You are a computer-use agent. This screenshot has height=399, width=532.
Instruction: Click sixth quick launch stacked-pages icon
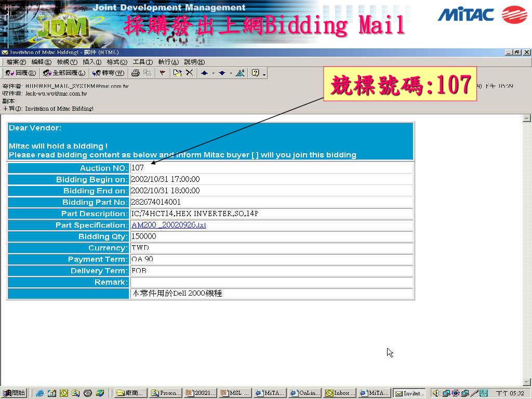tap(100, 393)
